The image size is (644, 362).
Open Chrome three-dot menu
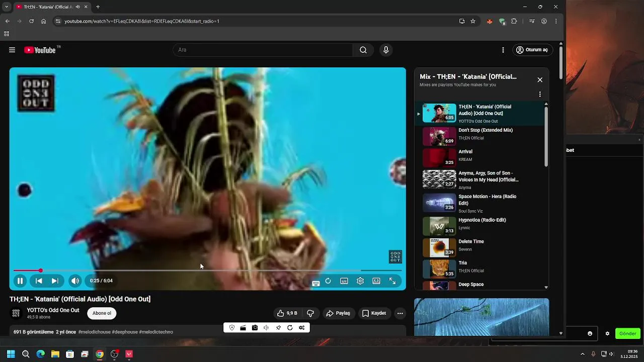pos(556,21)
